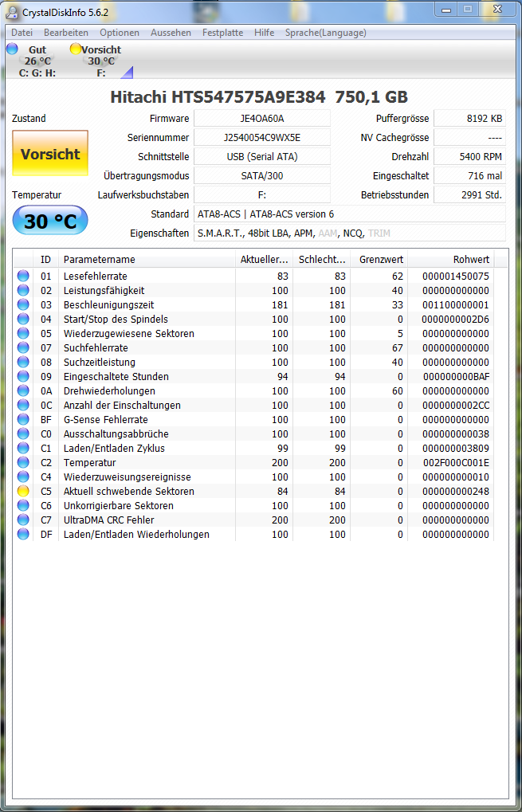Open the Festplatte menu
The width and height of the screenshot is (522, 812).
[222, 33]
